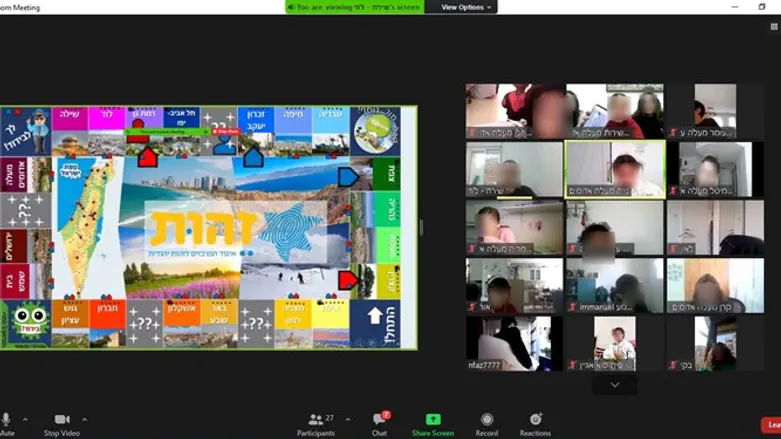
Task: Open the Reactions menu
Action: [x=535, y=420]
